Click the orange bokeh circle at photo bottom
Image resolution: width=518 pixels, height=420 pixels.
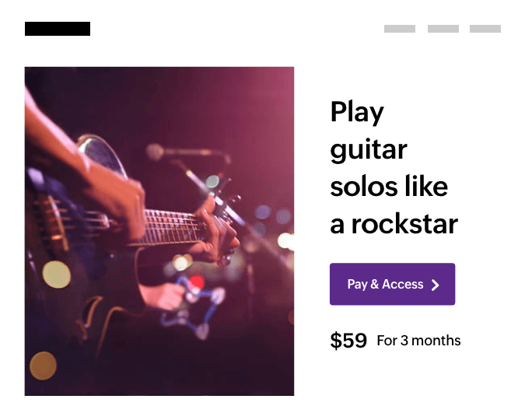43,366
